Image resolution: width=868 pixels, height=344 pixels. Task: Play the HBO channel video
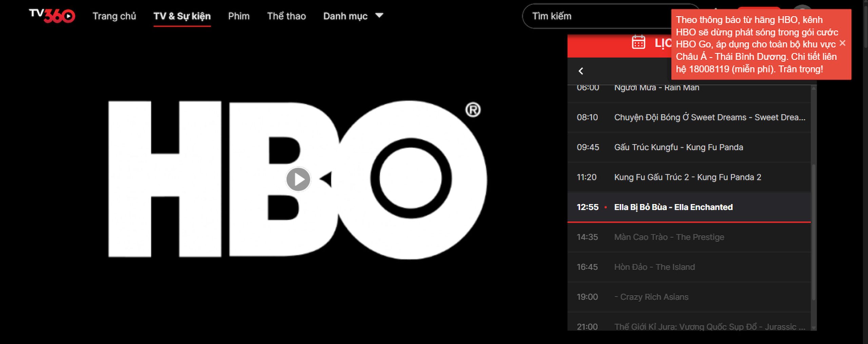click(x=298, y=179)
